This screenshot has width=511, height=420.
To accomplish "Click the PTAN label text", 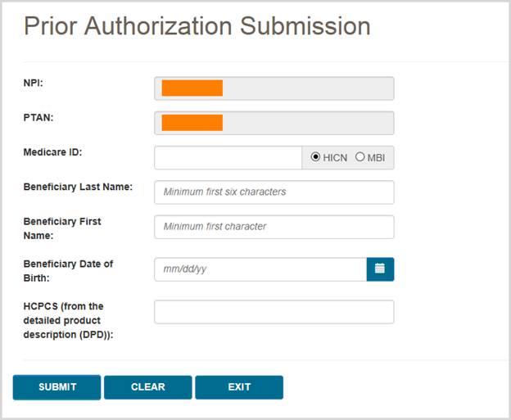I will [x=38, y=118].
